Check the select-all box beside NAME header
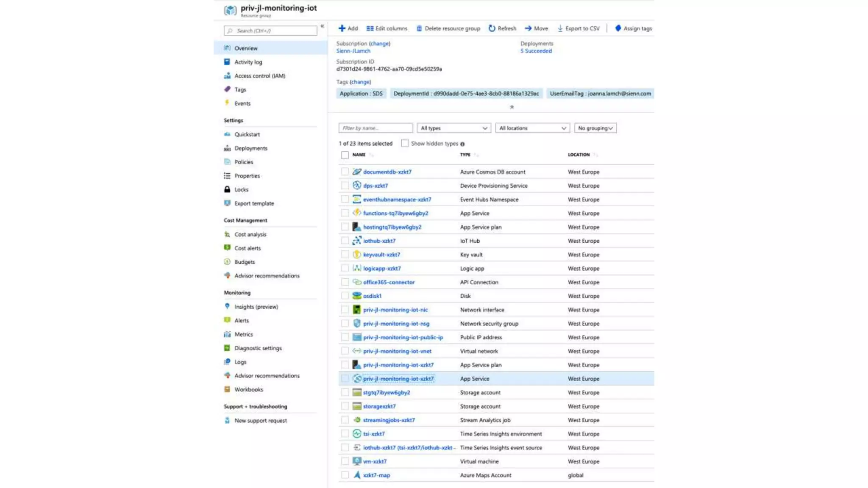This screenshot has height=488, width=868. coord(345,155)
